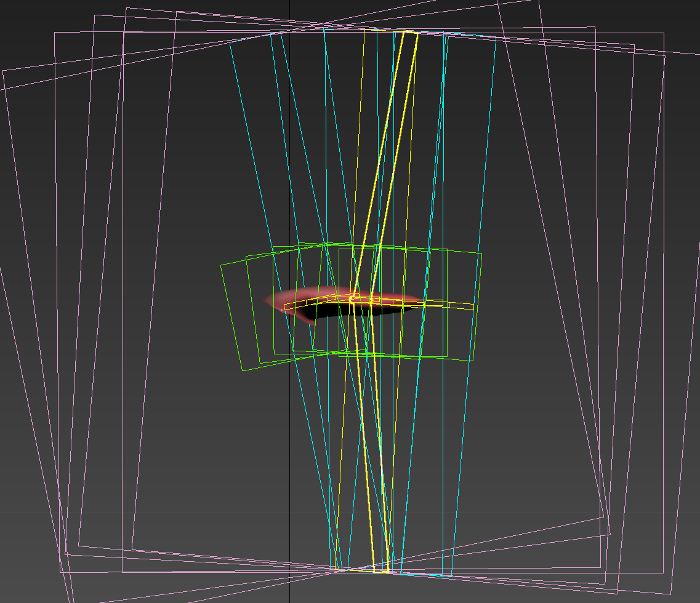Click the top cap of the bold yellow helper
The width and height of the screenshot is (700, 603).
pos(410,33)
